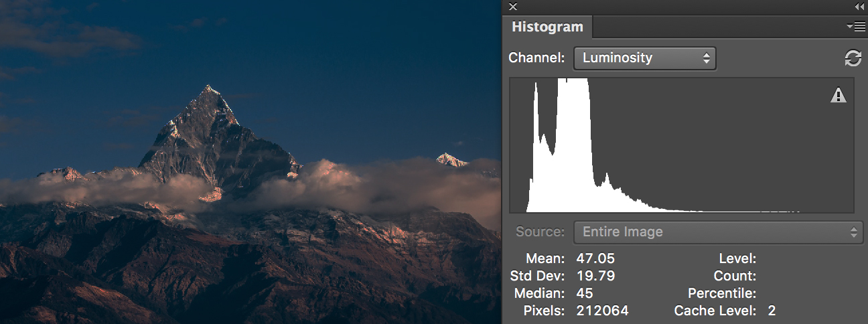This screenshot has height=324, width=868.
Task: Click inside the histogram graph area
Action: point(682,145)
